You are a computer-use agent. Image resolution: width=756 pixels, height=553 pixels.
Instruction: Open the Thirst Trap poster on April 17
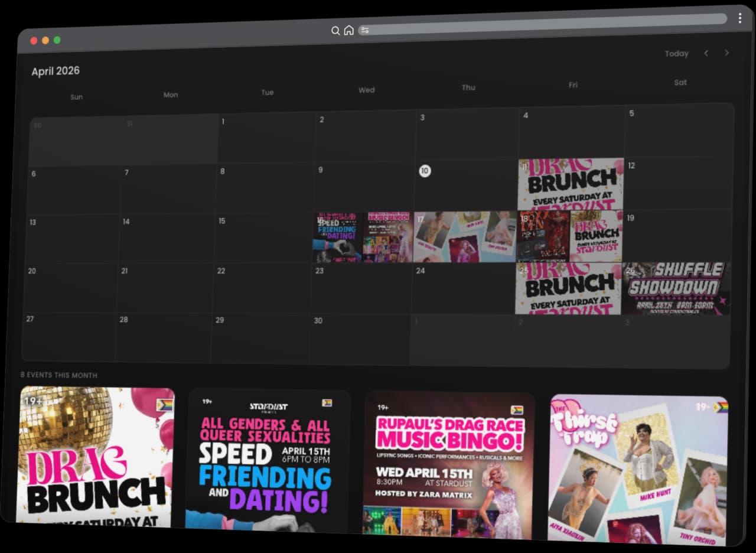pyautogui.click(x=466, y=235)
